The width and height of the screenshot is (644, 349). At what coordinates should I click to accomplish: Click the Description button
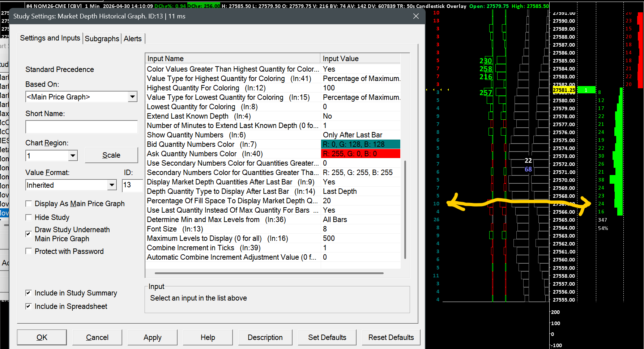point(265,337)
